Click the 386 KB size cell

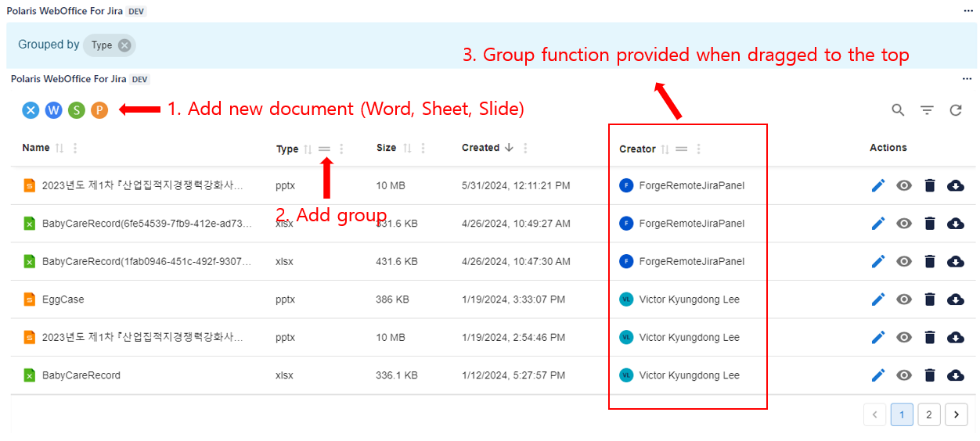point(394,299)
